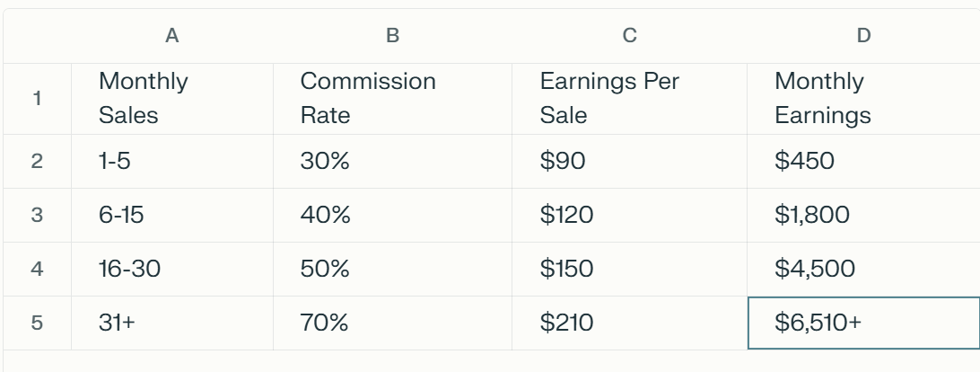Click the cell containing "1-5"

[172, 162]
